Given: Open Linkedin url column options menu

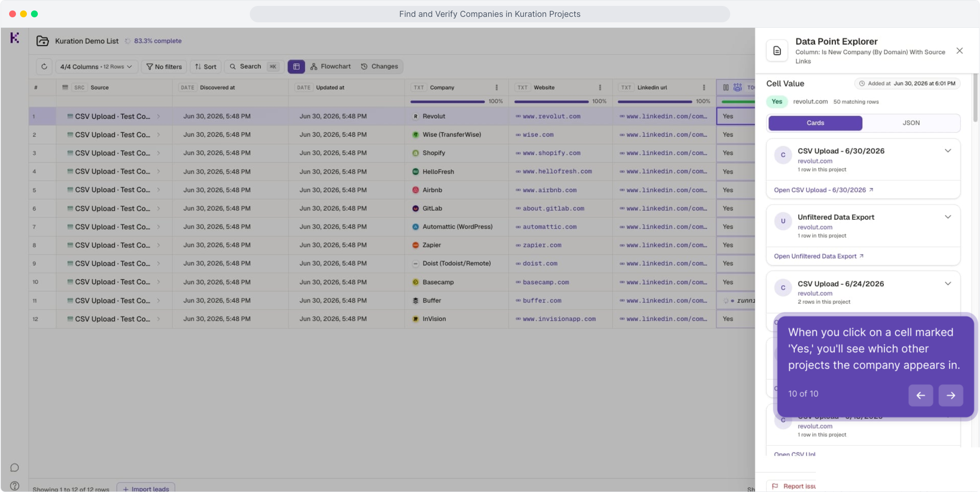Looking at the screenshot, I should tap(704, 87).
